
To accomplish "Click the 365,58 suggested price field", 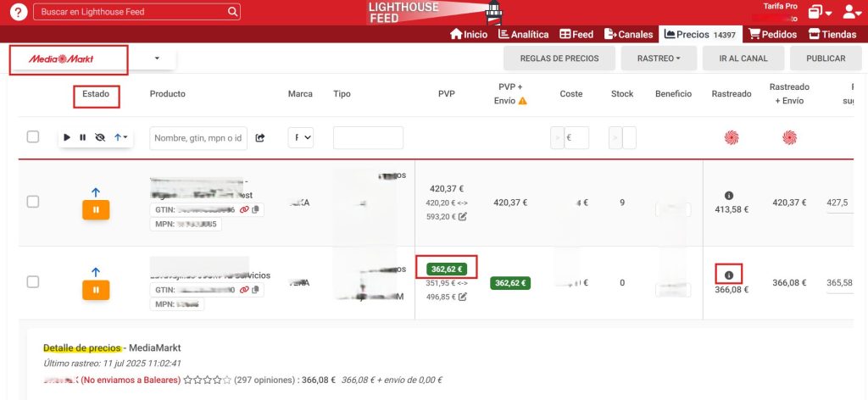I will [x=840, y=283].
